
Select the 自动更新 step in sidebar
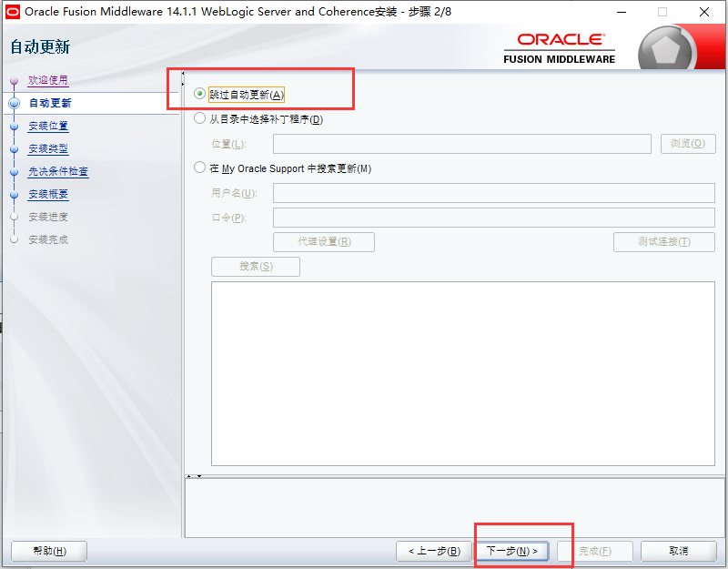(x=50, y=103)
